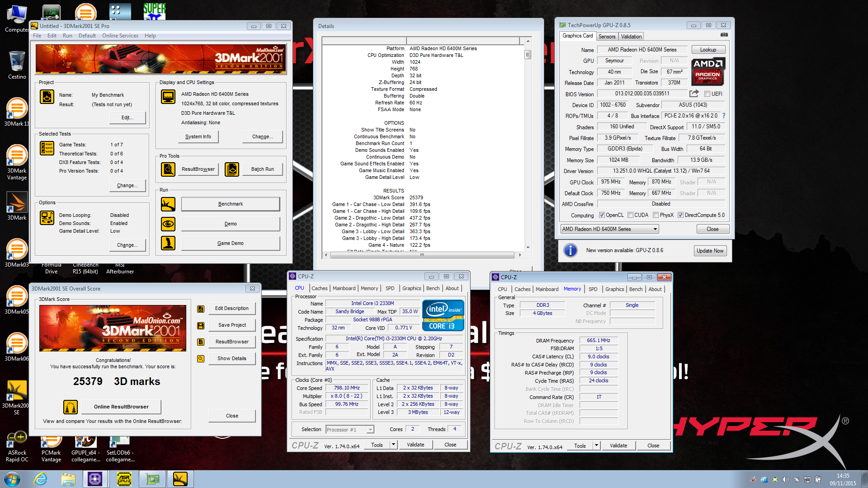
Task: Toggle the CUDA checkbox
Action: pyautogui.click(x=630, y=215)
